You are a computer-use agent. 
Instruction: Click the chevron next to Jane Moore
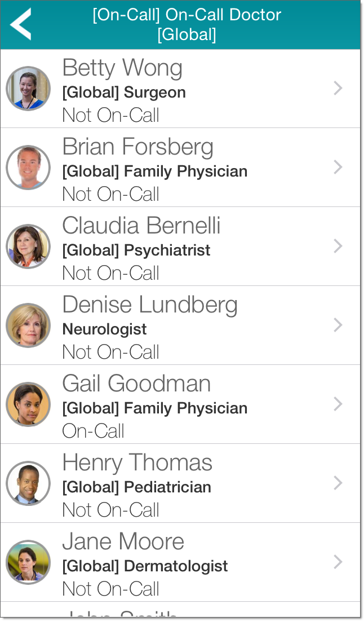point(338,562)
